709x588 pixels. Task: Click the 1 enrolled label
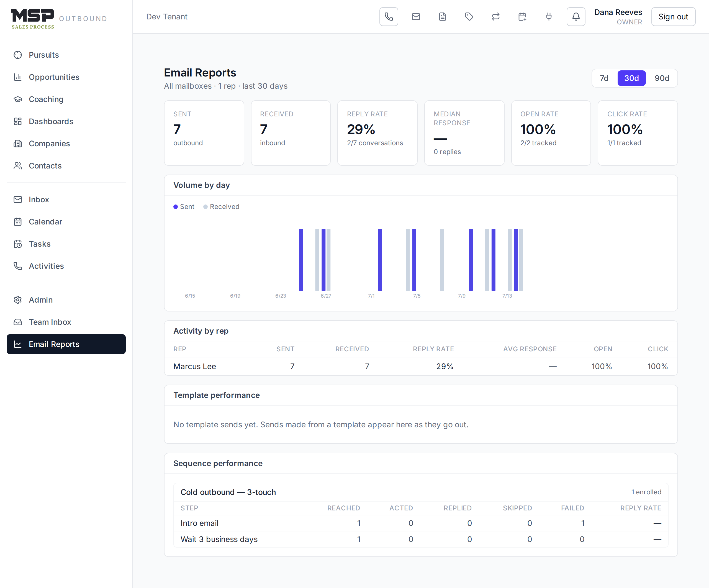coord(646,492)
